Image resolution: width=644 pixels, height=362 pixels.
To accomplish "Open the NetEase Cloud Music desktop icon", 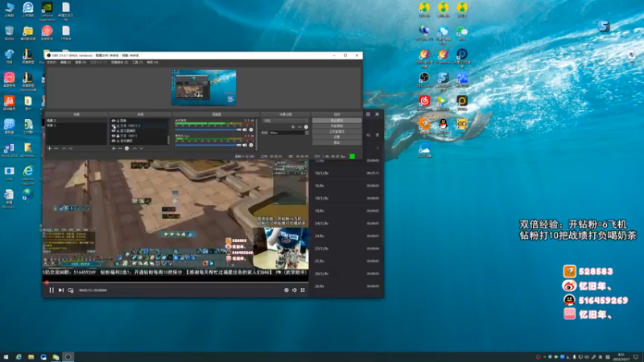I will tap(424, 101).
